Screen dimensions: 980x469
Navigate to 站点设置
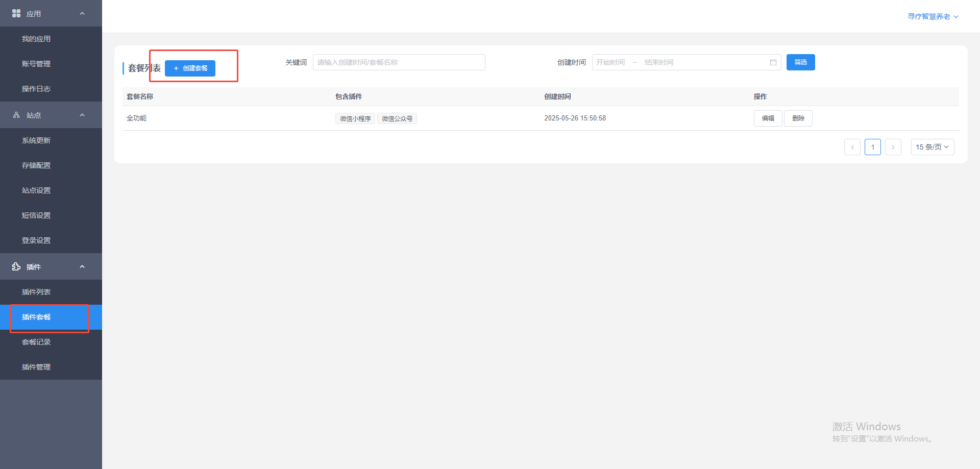(x=51, y=190)
